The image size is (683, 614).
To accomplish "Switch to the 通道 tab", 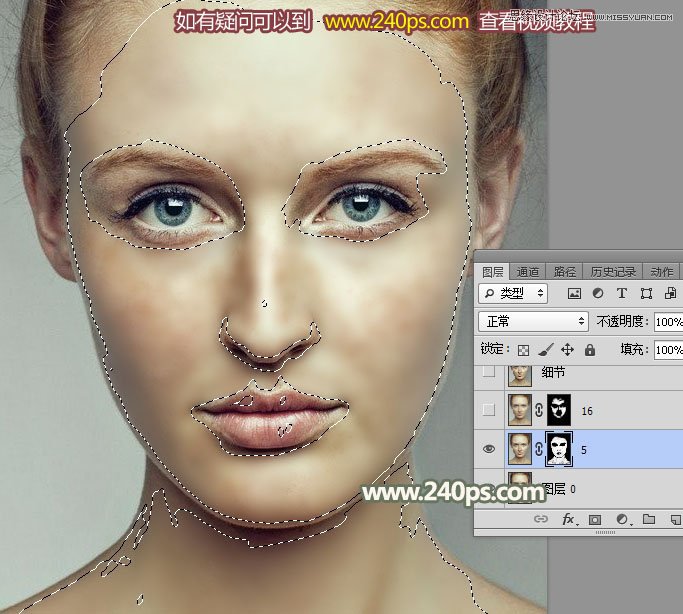I will pyautogui.click(x=528, y=271).
